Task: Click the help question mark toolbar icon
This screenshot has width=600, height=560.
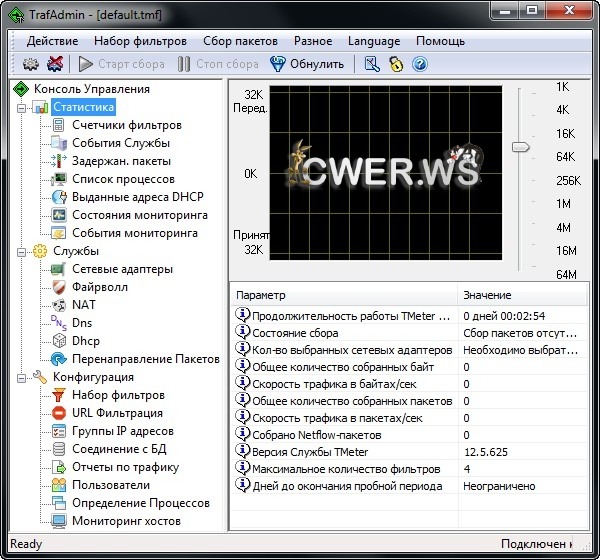Action: pos(420,64)
